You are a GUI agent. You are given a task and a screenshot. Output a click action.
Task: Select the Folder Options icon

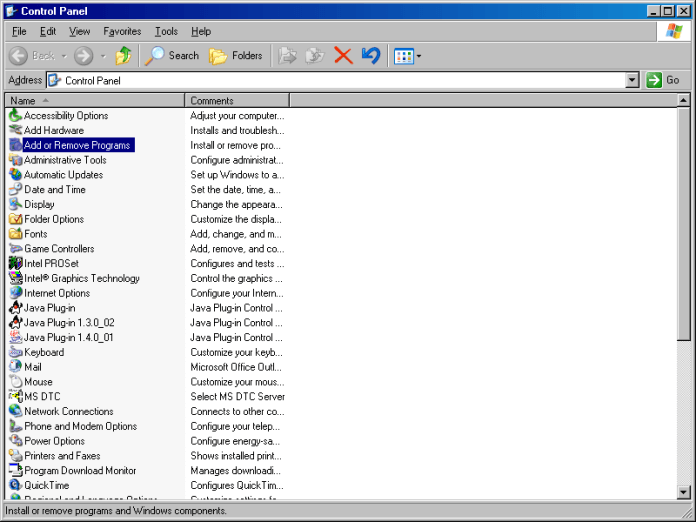tap(16, 219)
